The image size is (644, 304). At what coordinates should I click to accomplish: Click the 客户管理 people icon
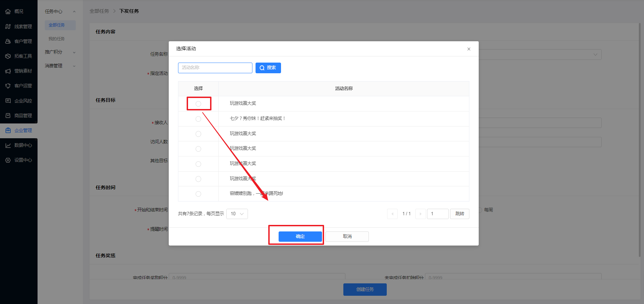pos(8,41)
